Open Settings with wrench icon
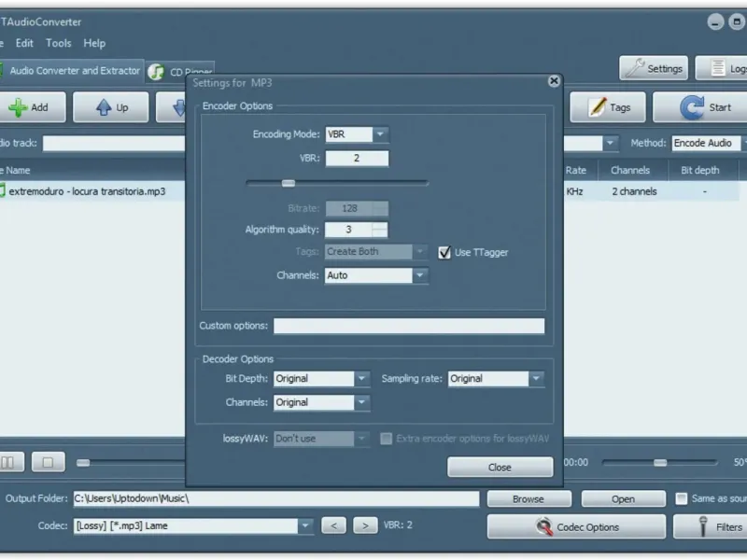Viewport: 747px width, 560px height. (654, 68)
